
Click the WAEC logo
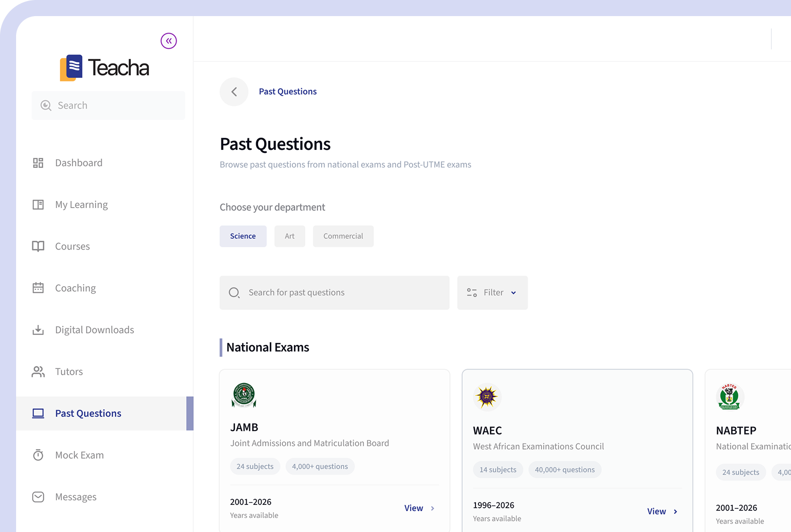tap(487, 397)
